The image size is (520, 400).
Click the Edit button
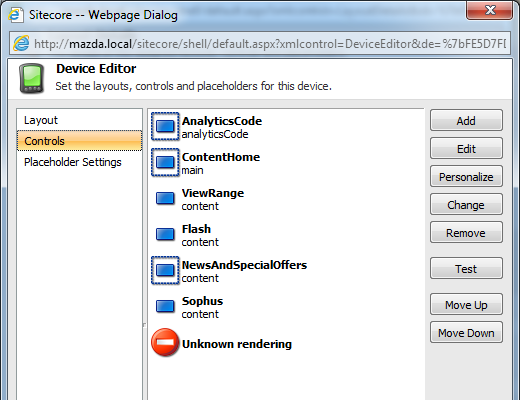pyautogui.click(x=466, y=149)
